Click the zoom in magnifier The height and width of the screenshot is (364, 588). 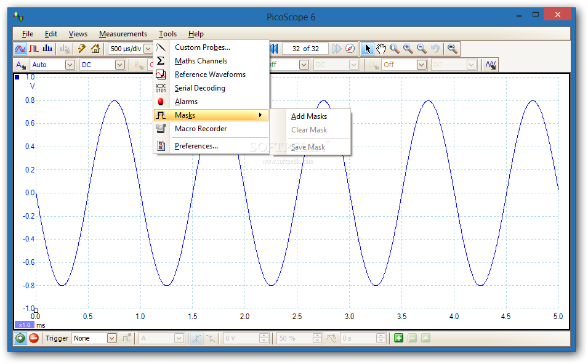[x=408, y=49]
